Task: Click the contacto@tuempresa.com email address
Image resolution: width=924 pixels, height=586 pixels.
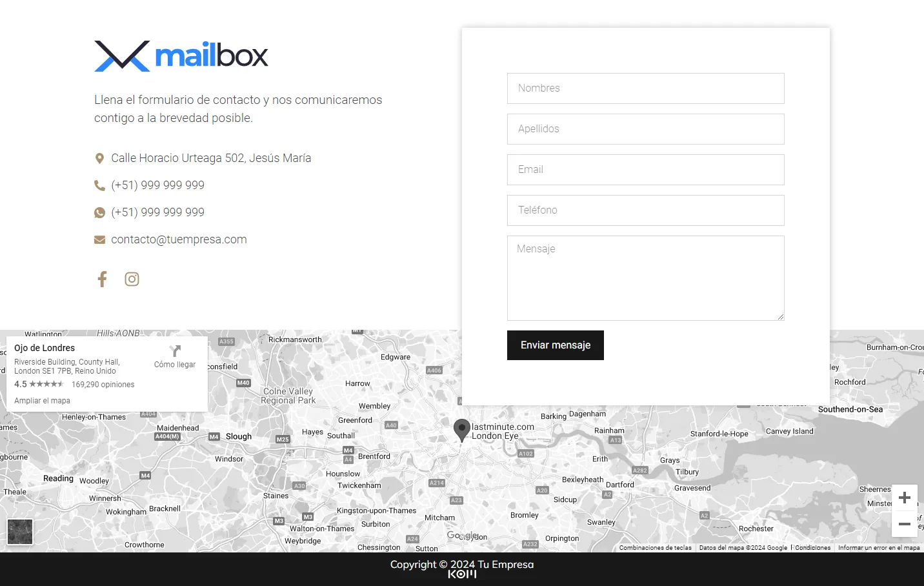Action: coord(179,239)
